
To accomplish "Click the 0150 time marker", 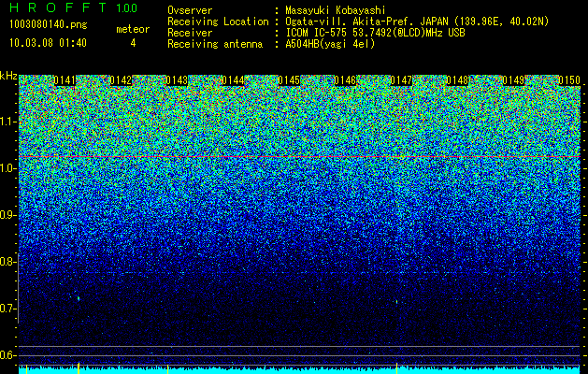I will click(x=569, y=80).
